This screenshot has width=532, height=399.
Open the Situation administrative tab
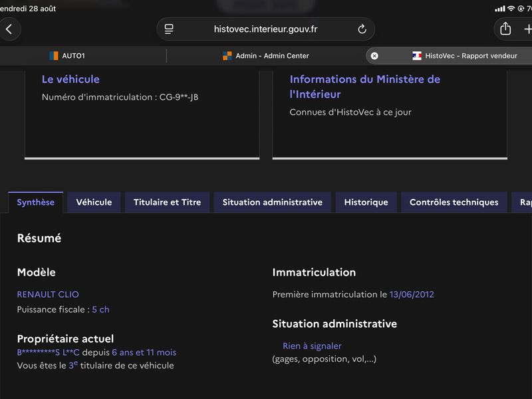(x=273, y=202)
